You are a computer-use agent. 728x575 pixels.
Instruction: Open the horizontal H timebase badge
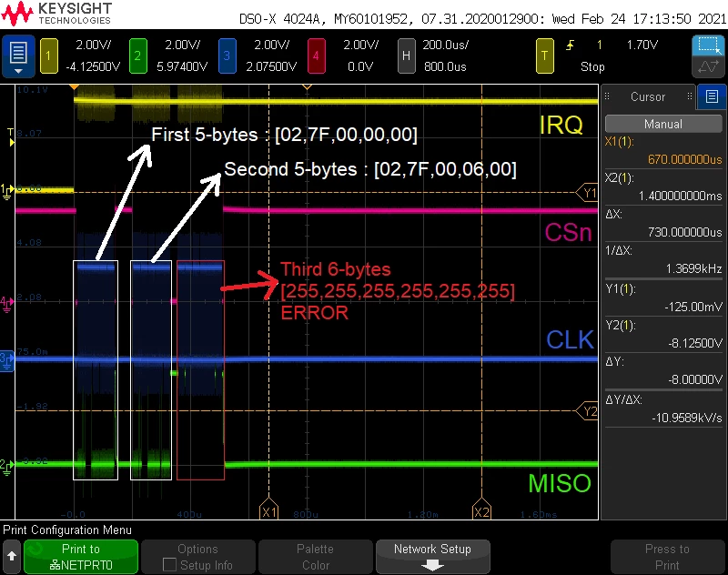[406, 56]
